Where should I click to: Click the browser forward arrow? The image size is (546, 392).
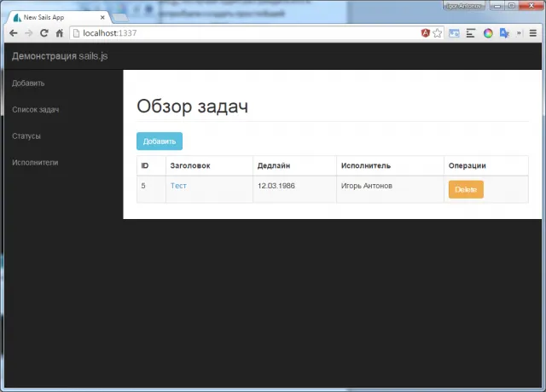(x=28, y=33)
